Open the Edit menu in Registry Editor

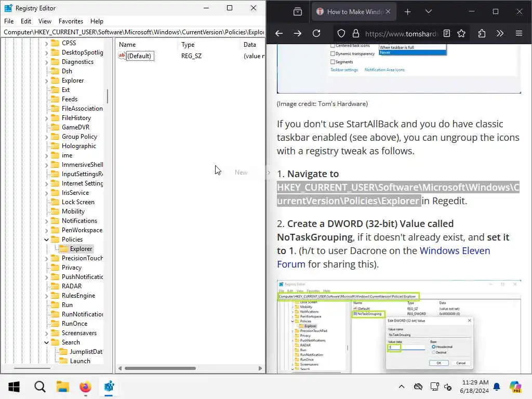[x=26, y=21]
